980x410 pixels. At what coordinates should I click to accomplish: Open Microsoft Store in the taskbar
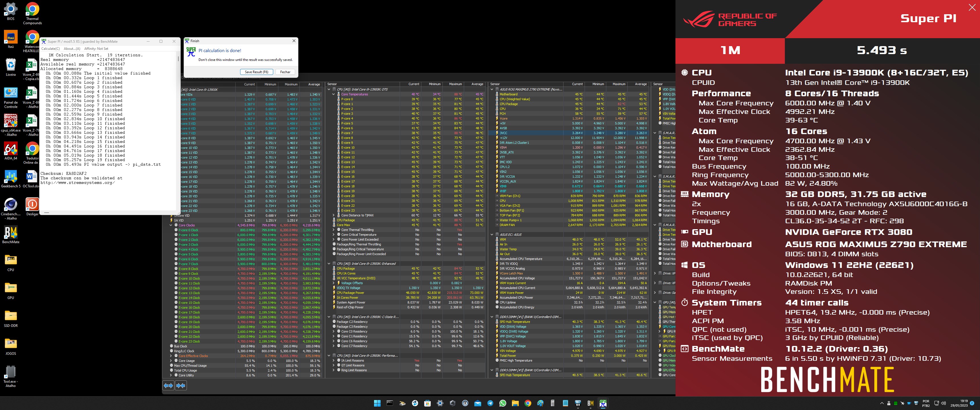[427, 403]
